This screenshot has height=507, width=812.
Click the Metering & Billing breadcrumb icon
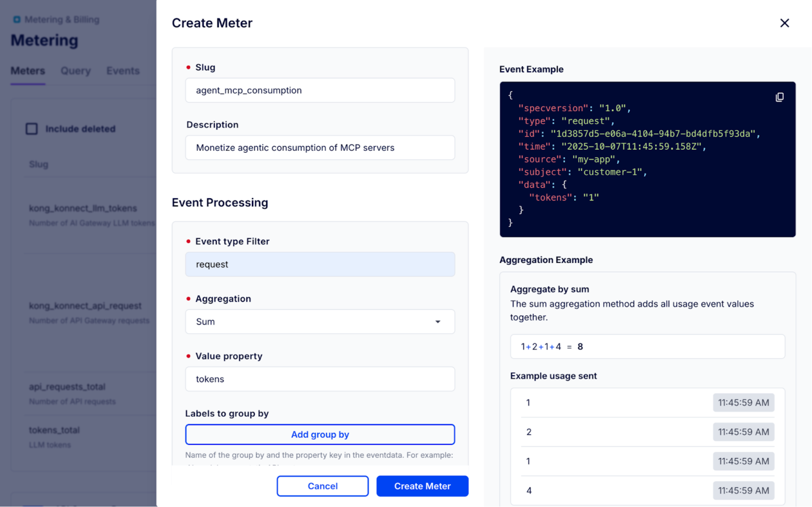pyautogui.click(x=17, y=20)
